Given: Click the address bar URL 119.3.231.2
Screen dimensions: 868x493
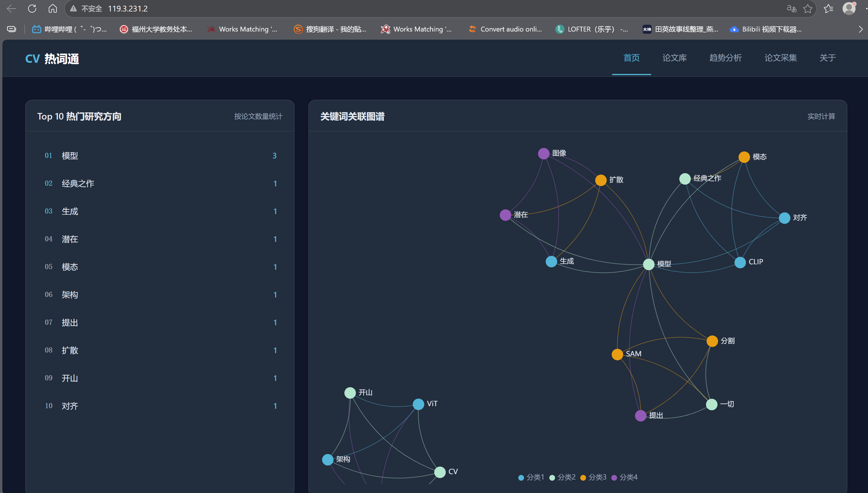Looking at the screenshot, I should pos(128,9).
